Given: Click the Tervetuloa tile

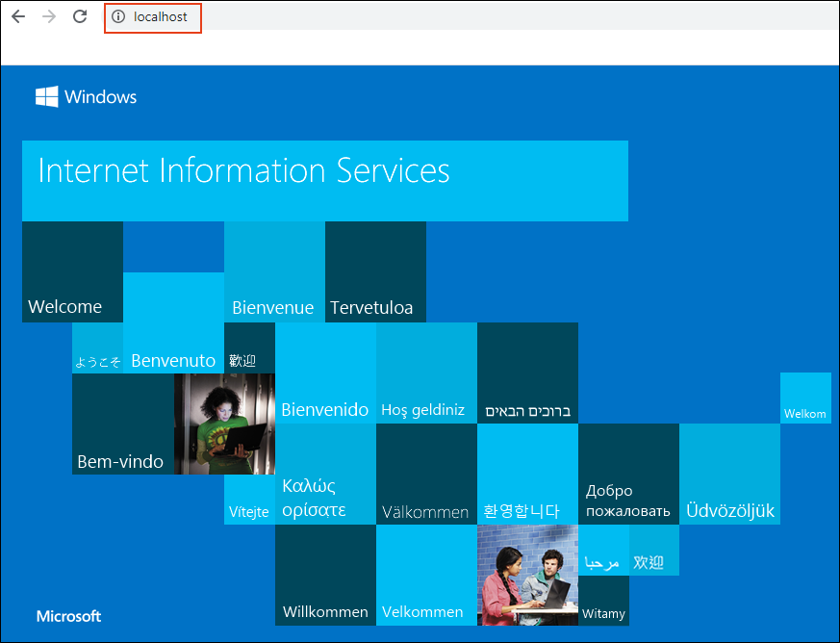Looking at the screenshot, I should (x=375, y=271).
